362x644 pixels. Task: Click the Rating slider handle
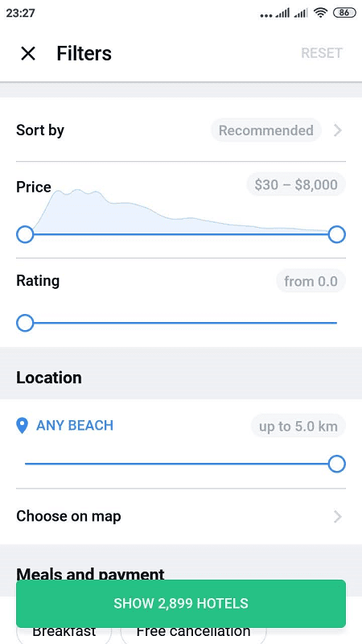point(25,324)
